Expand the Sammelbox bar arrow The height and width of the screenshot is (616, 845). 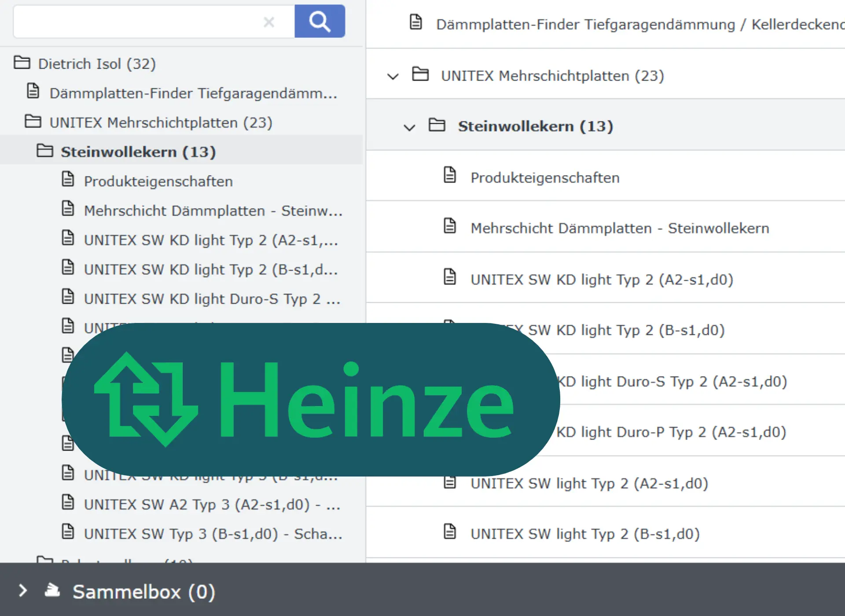[23, 590]
